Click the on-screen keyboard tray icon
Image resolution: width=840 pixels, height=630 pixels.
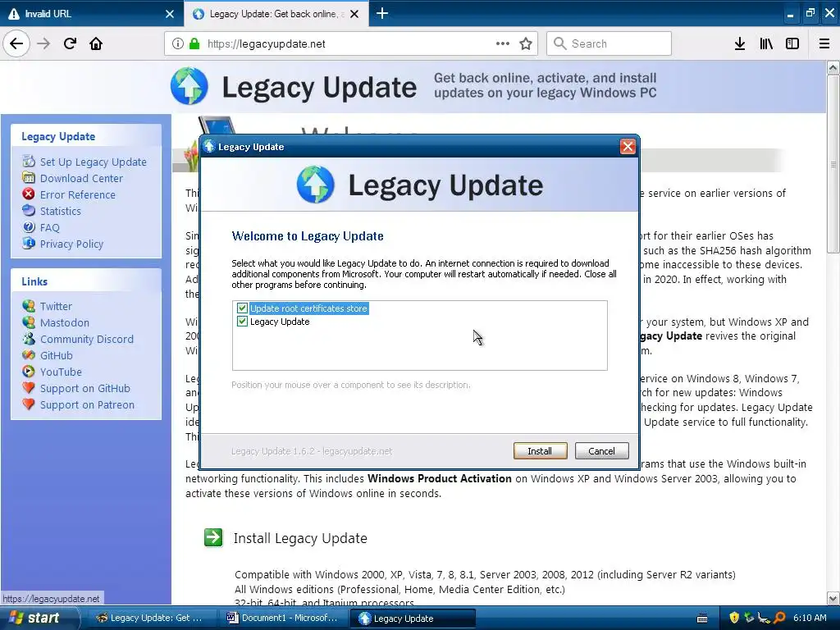tap(702, 619)
